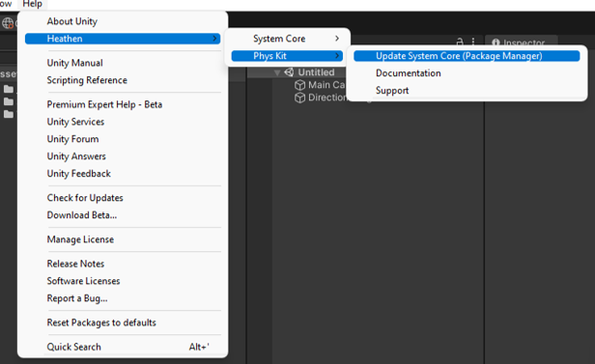Select Main Camera object in Hierarchy

pyautogui.click(x=326, y=85)
